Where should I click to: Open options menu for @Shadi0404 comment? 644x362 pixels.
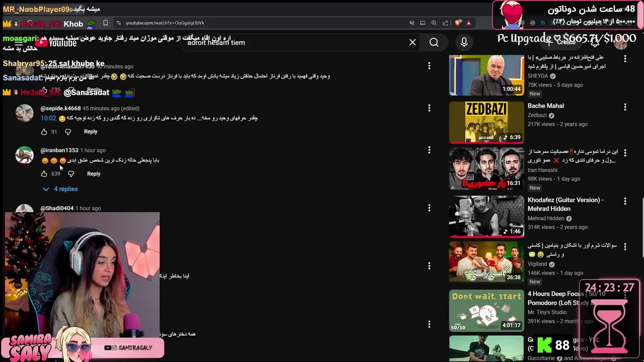pos(429,208)
